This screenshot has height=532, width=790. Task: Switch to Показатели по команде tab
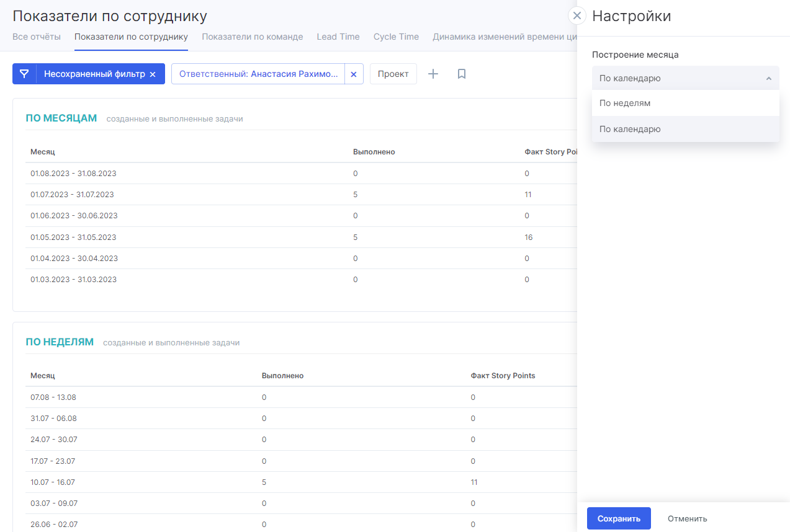(x=253, y=37)
